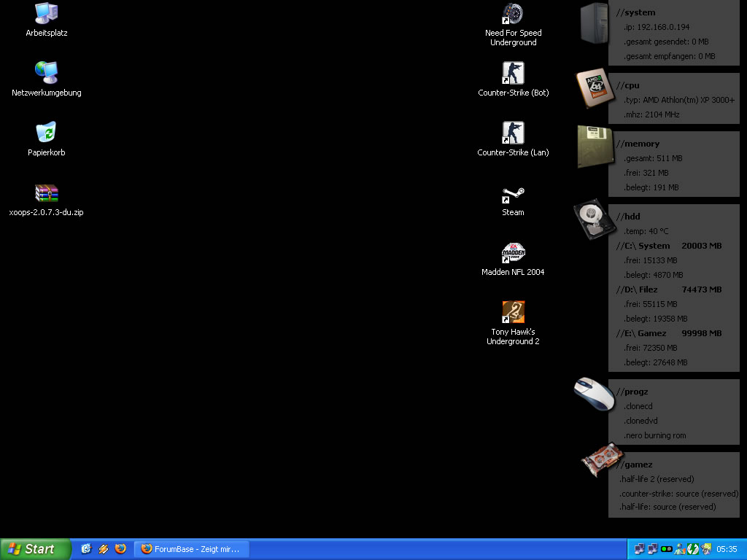Image resolution: width=747 pixels, height=560 pixels.
Task: Click the //D:\ Filez 74473 MB heading
Action: point(669,289)
